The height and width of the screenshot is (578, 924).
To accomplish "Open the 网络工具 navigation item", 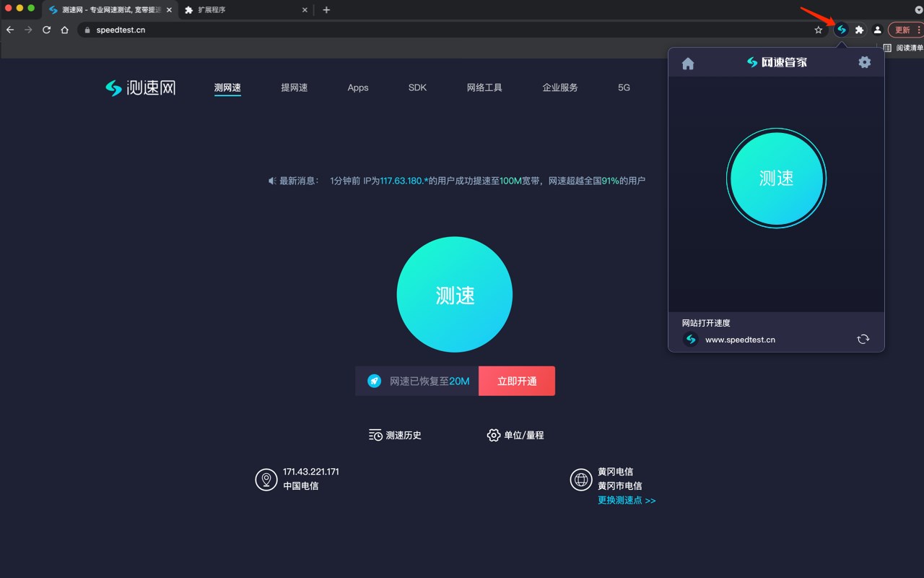I will pos(484,87).
